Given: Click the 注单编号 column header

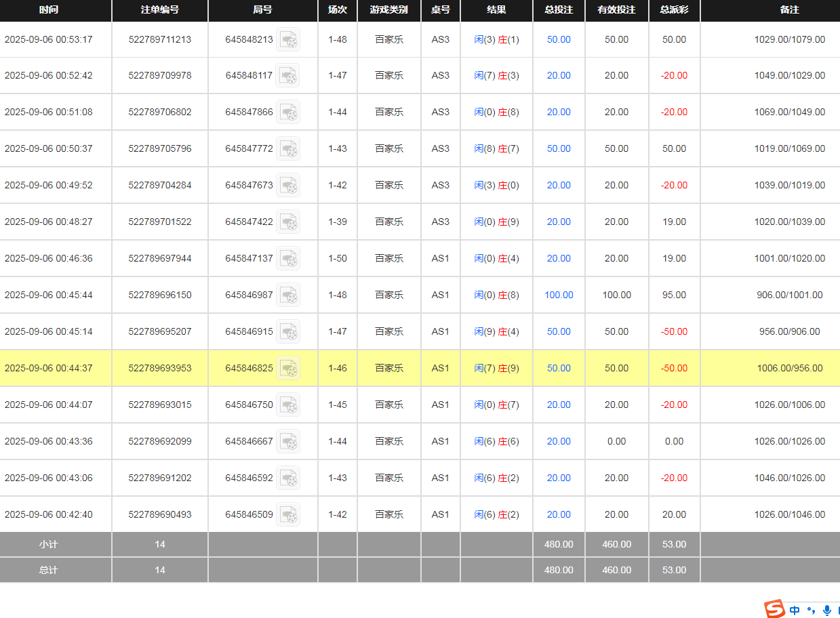Looking at the screenshot, I should pos(160,10).
